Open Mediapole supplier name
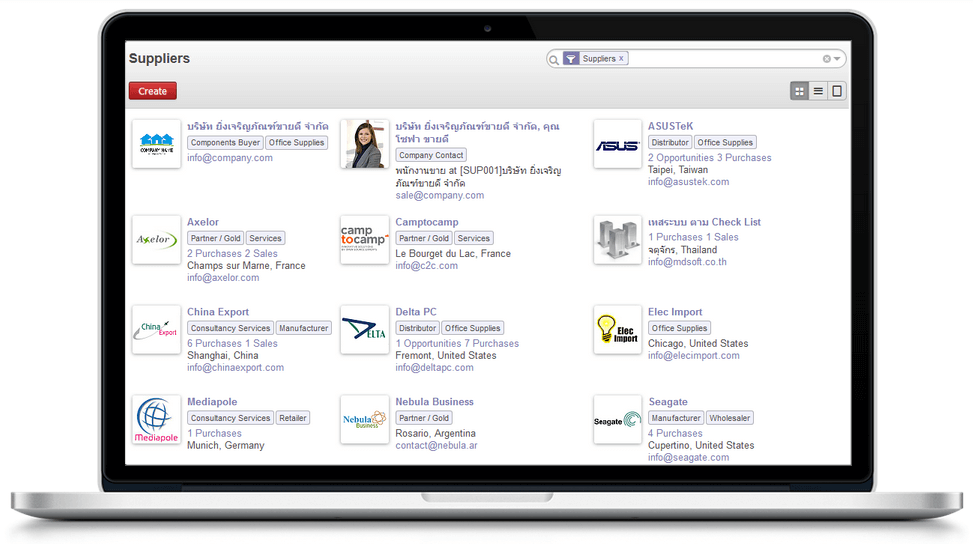Viewport: 973px width, 544px height. click(x=212, y=402)
